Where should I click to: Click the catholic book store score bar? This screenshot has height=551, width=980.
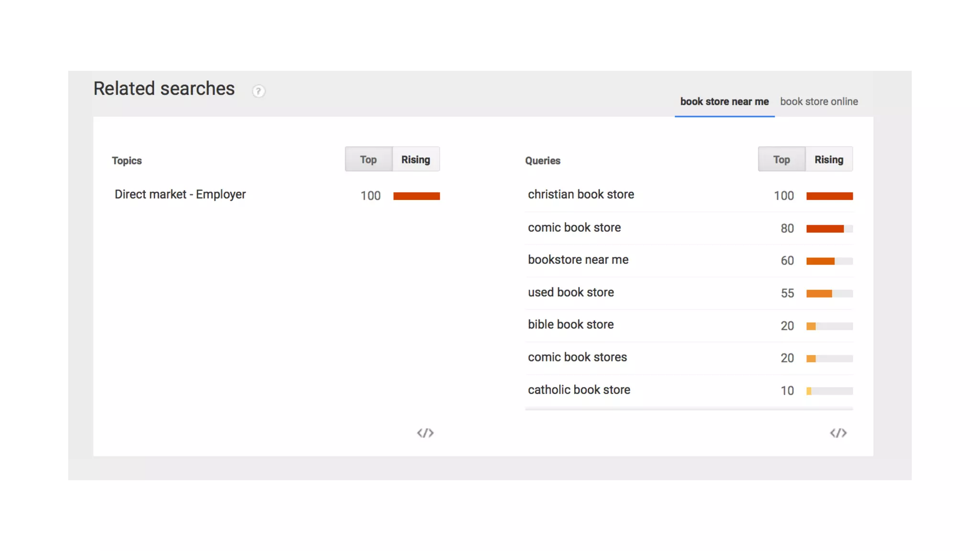tap(829, 391)
